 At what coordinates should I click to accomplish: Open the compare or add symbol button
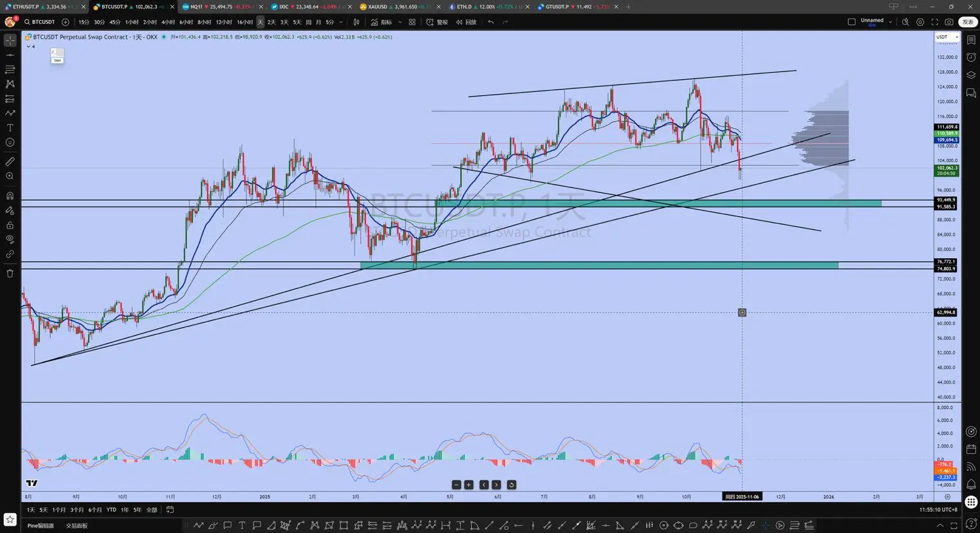click(x=65, y=22)
